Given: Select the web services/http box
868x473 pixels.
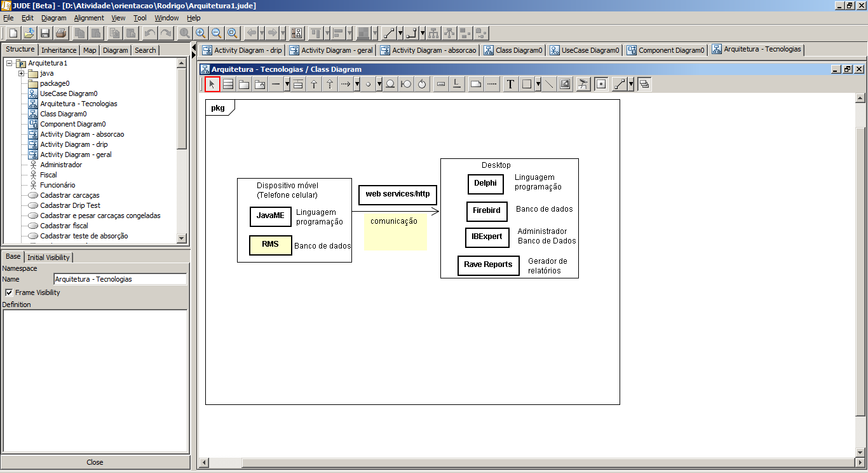Looking at the screenshot, I should tap(398, 195).
